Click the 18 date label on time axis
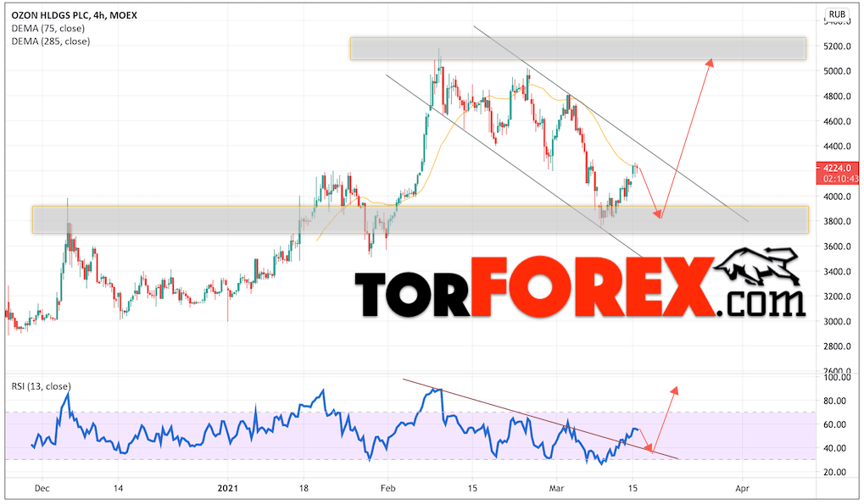 point(304,488)
